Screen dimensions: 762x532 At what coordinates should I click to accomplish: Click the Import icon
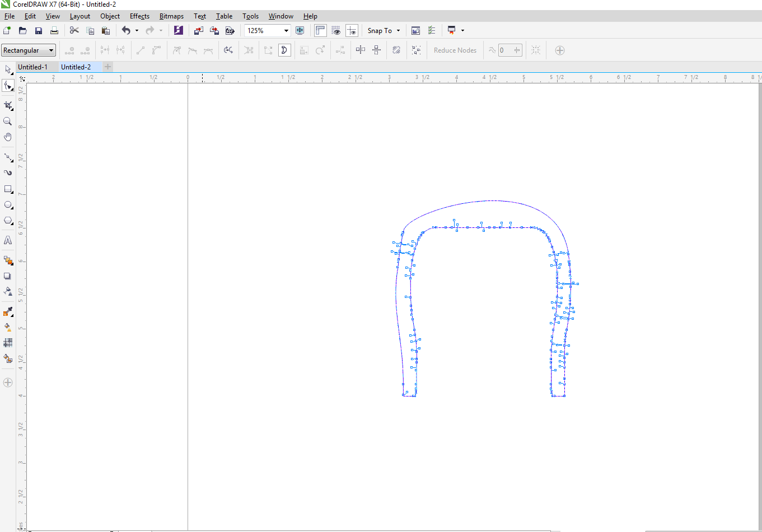tap(199, 31)
